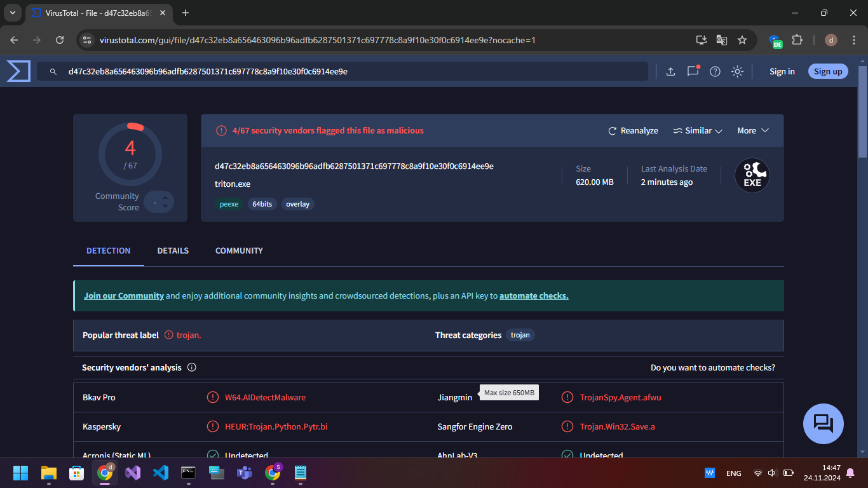Click the Sign in link
Image resolution: width=868 pixels, height=488 pixels.
coord(782,71)
